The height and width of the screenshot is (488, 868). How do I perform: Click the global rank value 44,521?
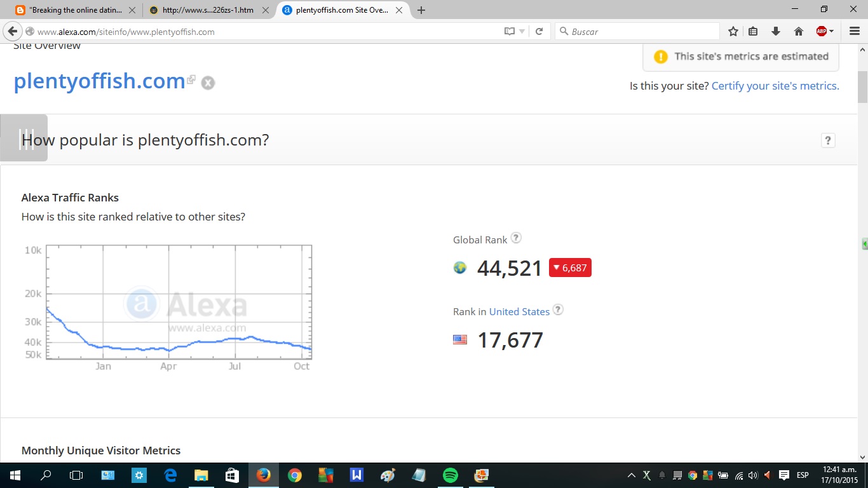point(510,268)
